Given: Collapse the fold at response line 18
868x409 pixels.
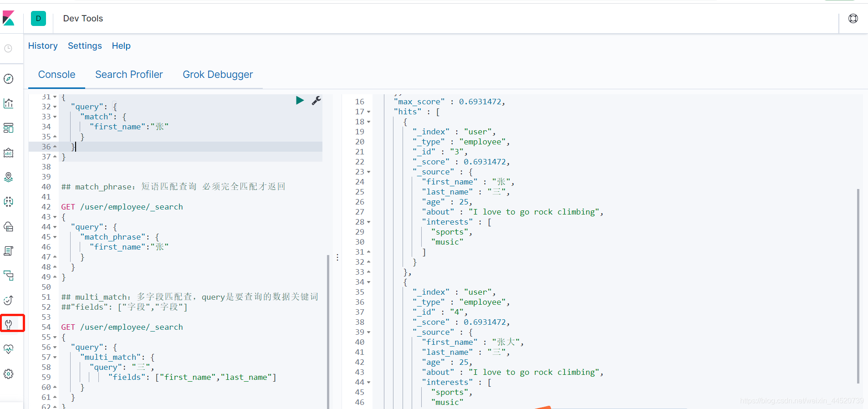Looking at the screenshot, I should pos(368,122).
